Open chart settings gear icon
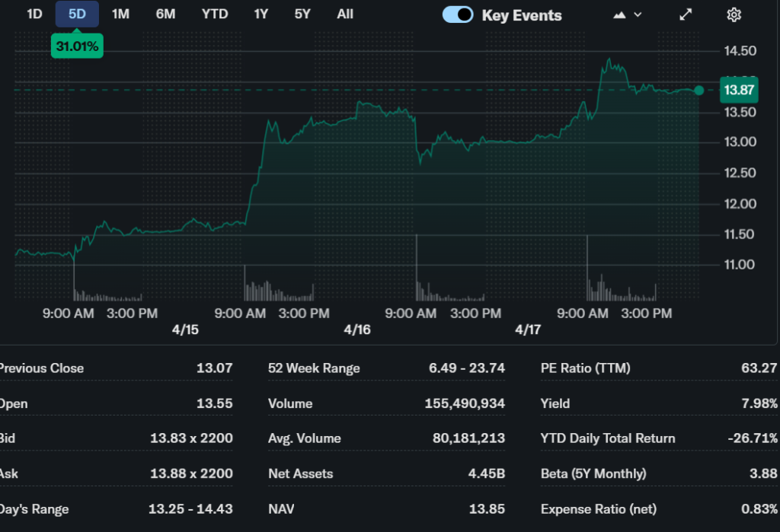 coord(734,14)
